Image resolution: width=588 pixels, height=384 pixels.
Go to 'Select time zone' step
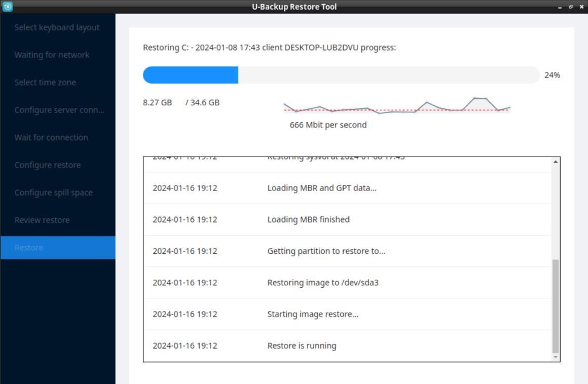point(45,83)
